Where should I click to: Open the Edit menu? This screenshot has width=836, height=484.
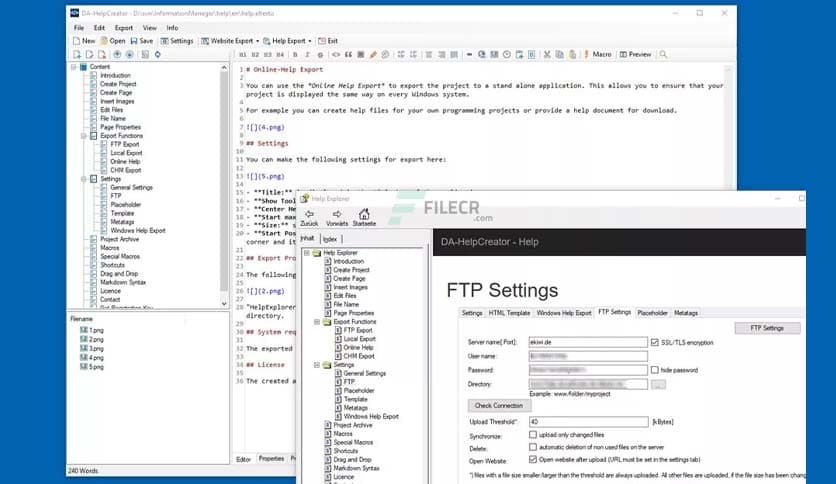tap(100, 28)
